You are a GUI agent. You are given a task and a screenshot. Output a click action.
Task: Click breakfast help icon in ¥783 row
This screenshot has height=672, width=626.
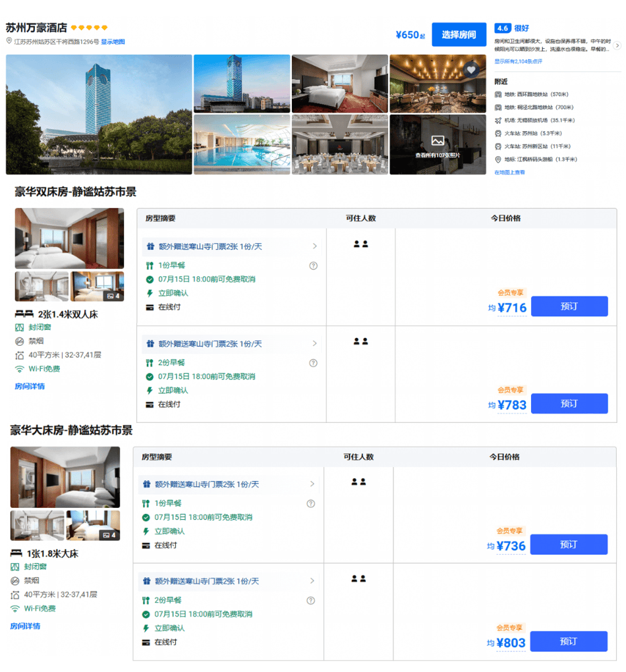314,363
